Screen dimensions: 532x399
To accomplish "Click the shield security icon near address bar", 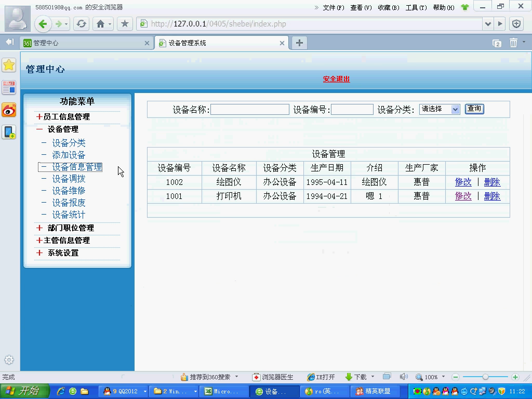I will pyautogui.click(x=516, y=24).
